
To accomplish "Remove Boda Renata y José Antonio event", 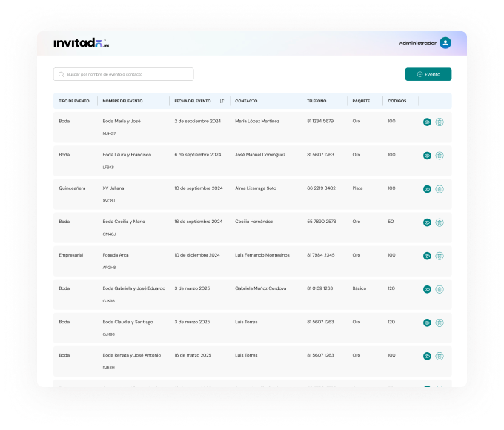I will (x=440, y=357).
